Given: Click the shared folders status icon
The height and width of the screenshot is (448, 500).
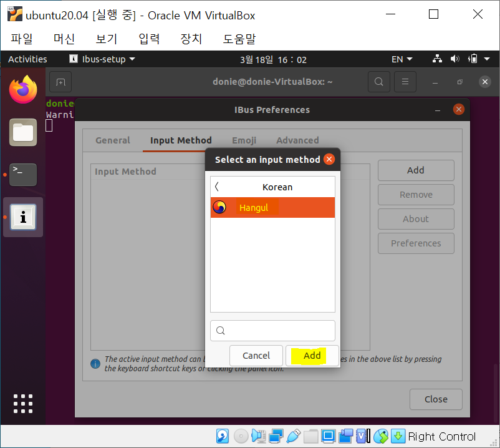Looking at the screenshot, I should coord(311,436).
